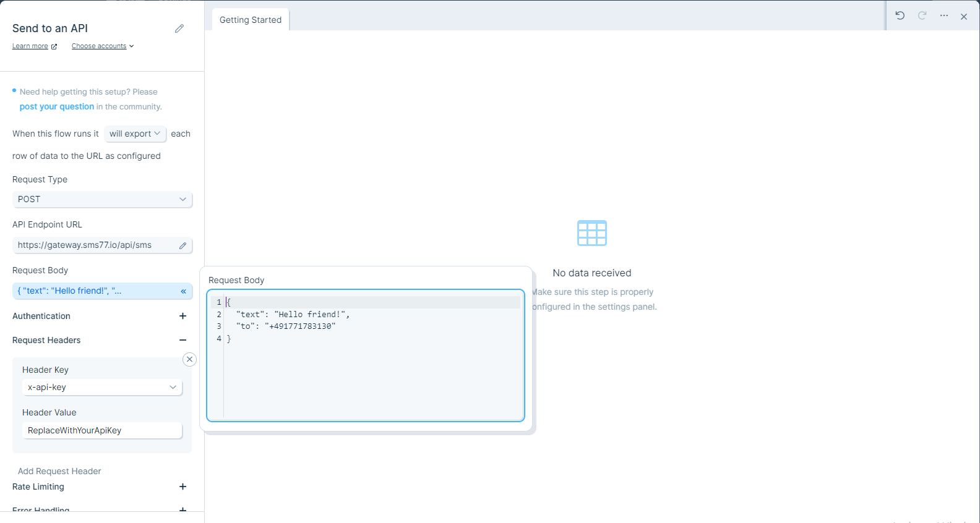Click the Header Value input field
The width and height of the screenshot is (980, 523).
[x=102, y=430]
